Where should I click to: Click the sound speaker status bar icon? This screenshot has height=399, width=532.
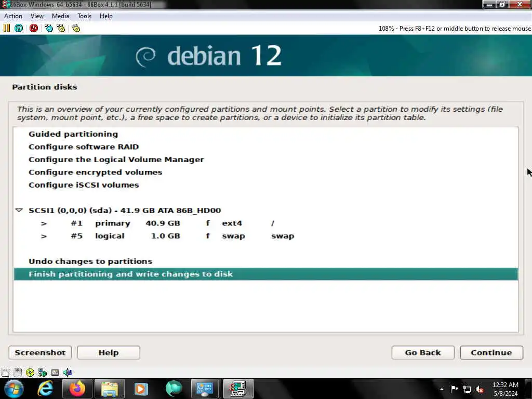click(x=68, y=373)
